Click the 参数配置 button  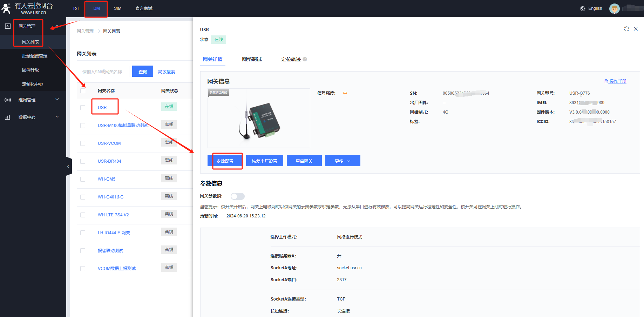(x=225, y=161)
